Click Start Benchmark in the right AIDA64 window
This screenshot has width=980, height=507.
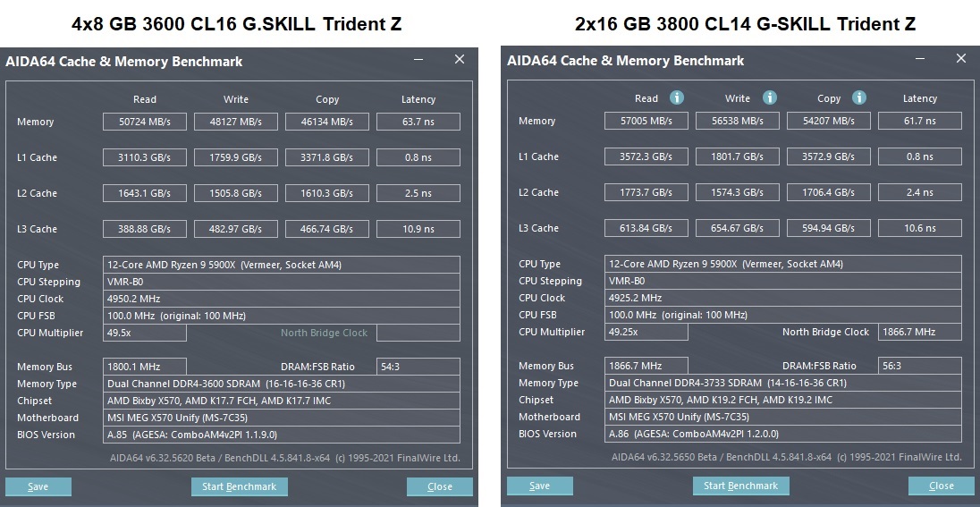pyautogui.click(x=740, y=486)
